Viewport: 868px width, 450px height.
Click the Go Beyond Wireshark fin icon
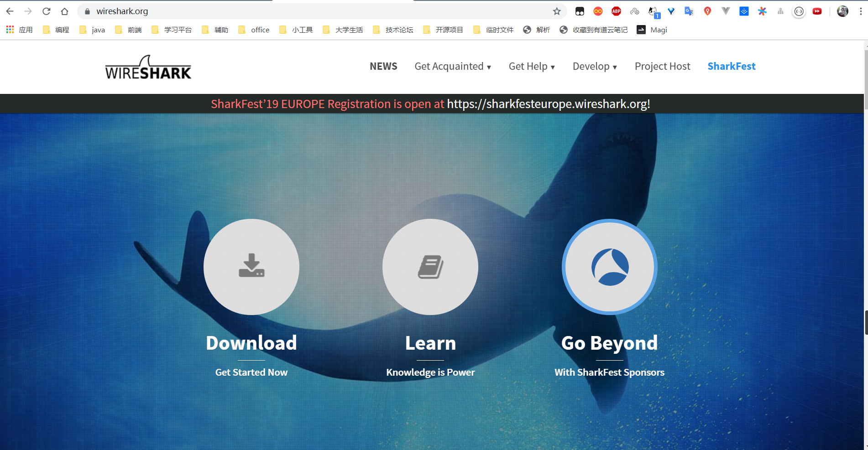click(x=610, y=267)
